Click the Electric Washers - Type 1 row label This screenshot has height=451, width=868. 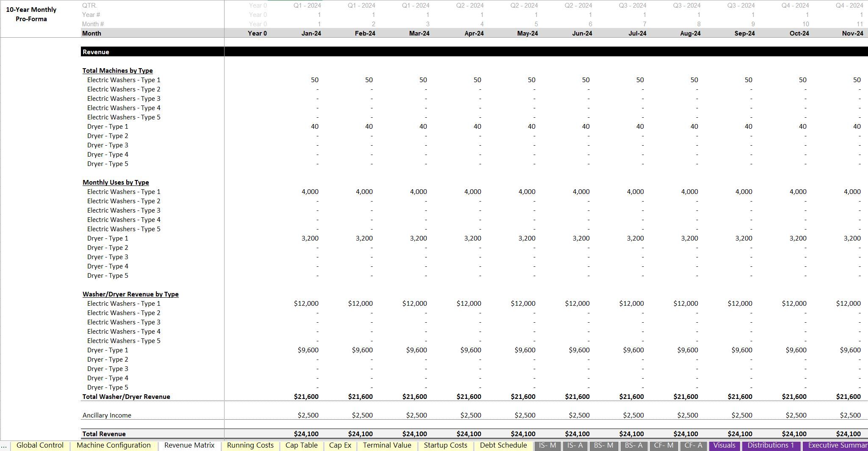[x=123, y=80]
